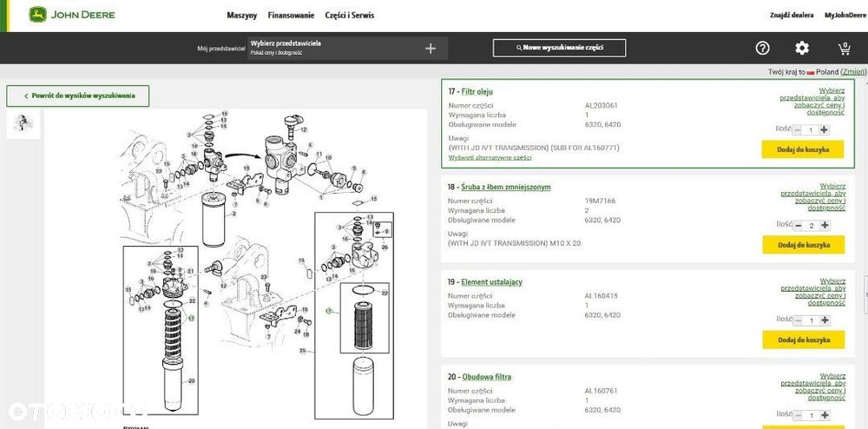The image size is (868, 429).
Task: Select representative link for Obudowa filtra price
Action: [812, 387]
